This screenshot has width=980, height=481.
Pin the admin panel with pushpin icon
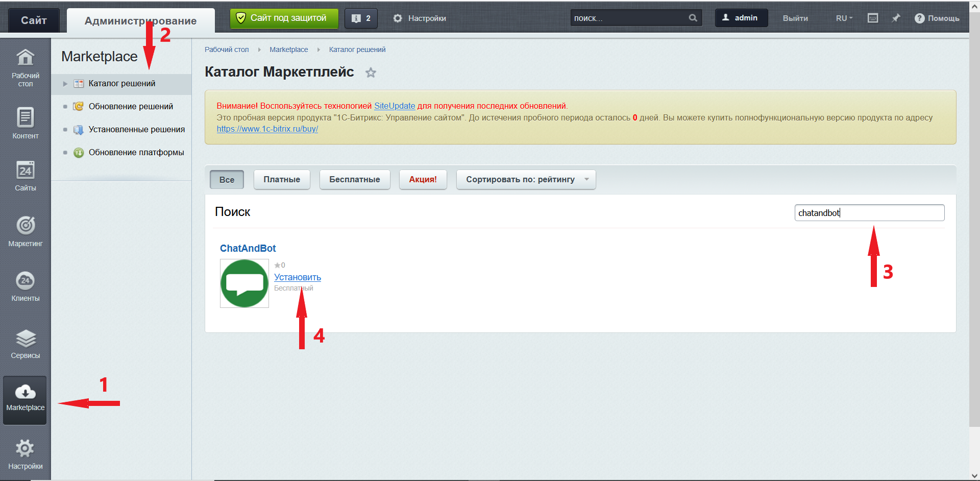pos(896,18)
